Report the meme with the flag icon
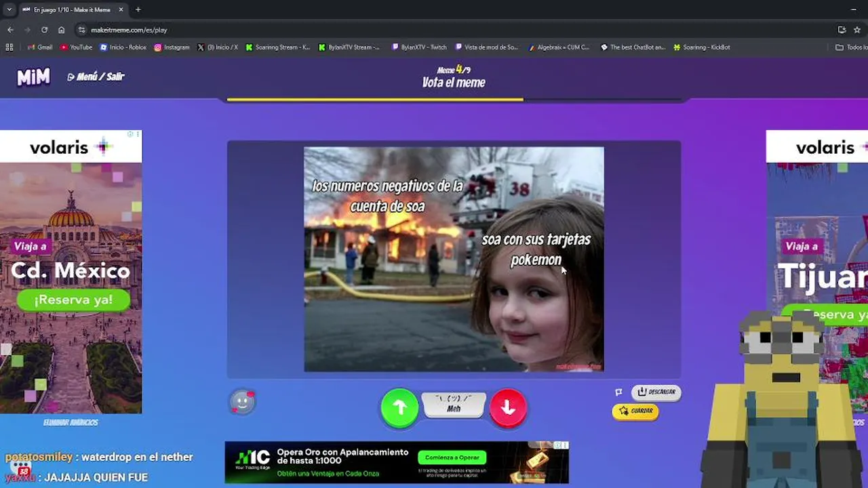 click(618, 392)
